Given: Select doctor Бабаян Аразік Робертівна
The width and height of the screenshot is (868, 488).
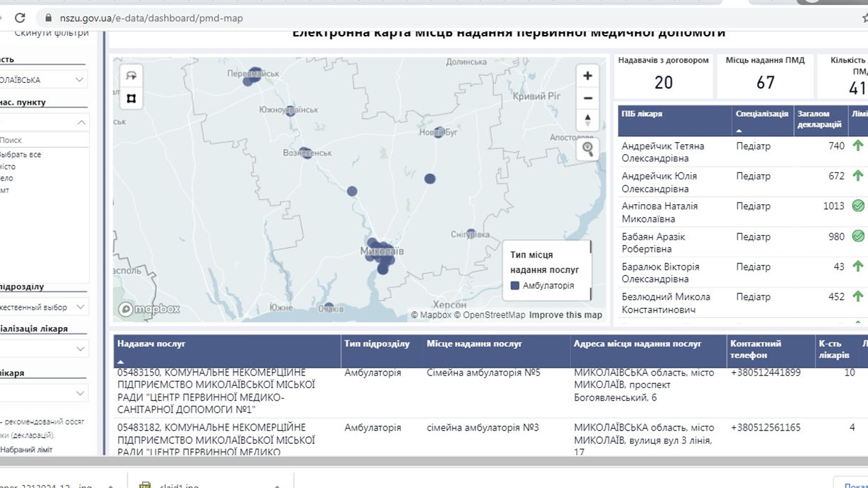Looking at the screenshot, I should pyautogui.click(x=654, y=243).
